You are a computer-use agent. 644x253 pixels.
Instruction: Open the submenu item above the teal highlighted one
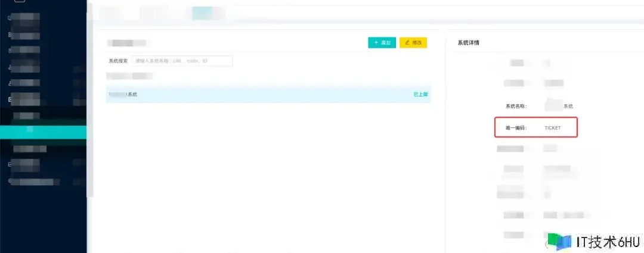(x=27, y=115)
